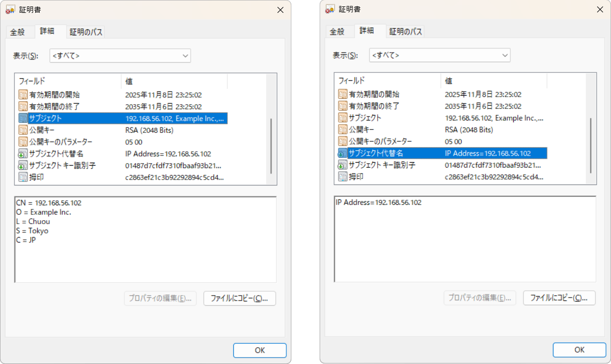The height and width of the screenshot is (364, 611).
Task: Click the 値 column header in left dialog
Action: pos(174,81)
